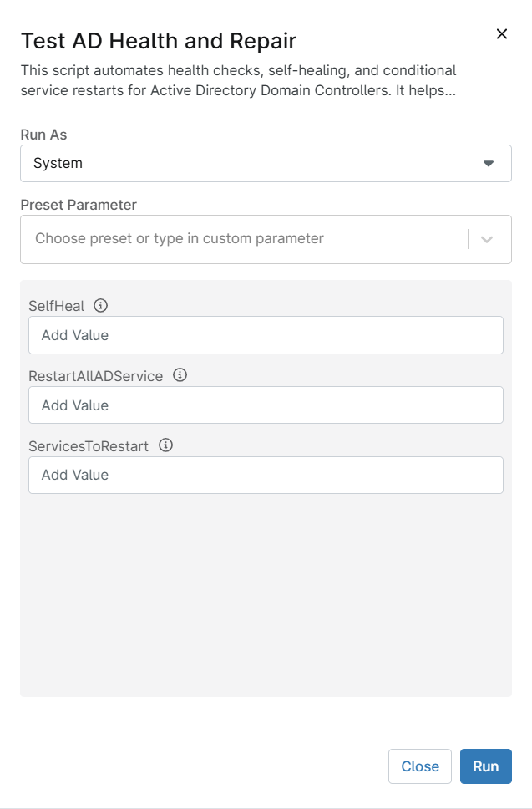The width and height of the screenshot is (532, 809).
Task: Show info tooltip for SelfHeal parameter
Action: tap(100, 305)
